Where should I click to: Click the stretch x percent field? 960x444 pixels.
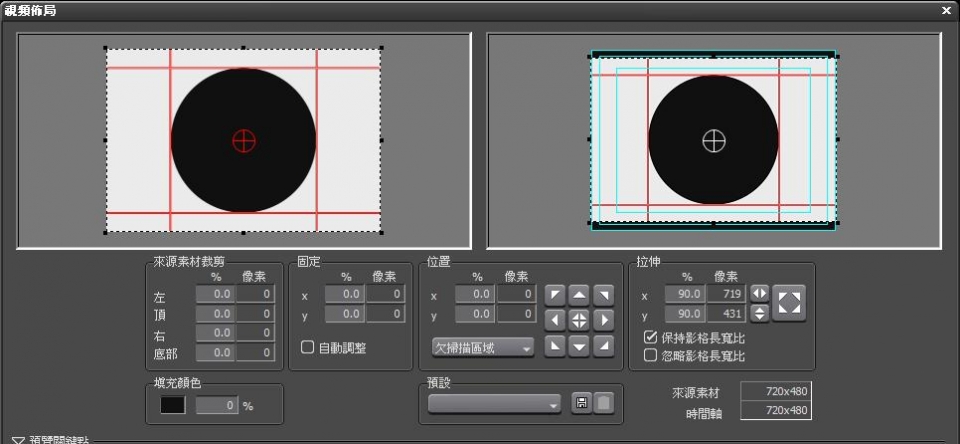click(685, 294)
